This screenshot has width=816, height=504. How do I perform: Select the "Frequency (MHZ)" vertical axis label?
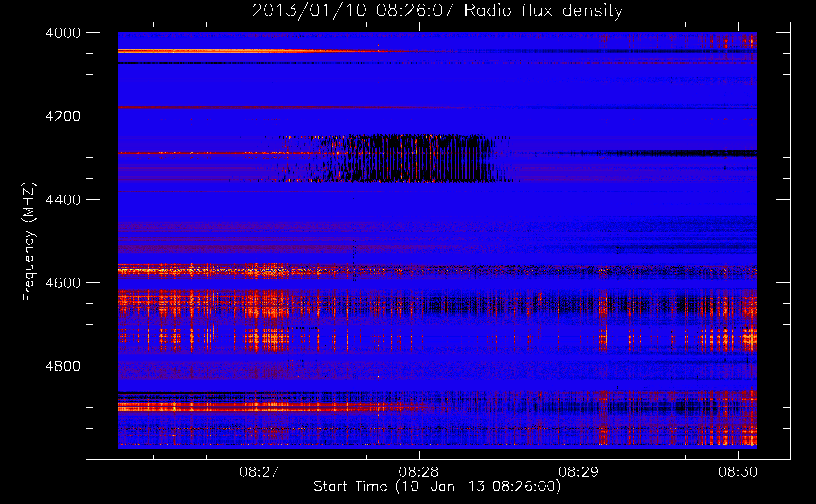click(29, 241)
